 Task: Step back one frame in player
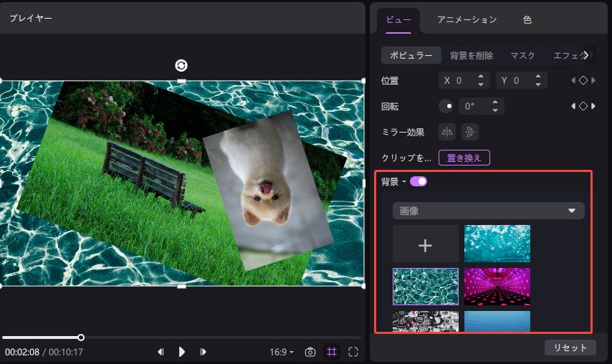pyautogui.click(x=161, y=352)
